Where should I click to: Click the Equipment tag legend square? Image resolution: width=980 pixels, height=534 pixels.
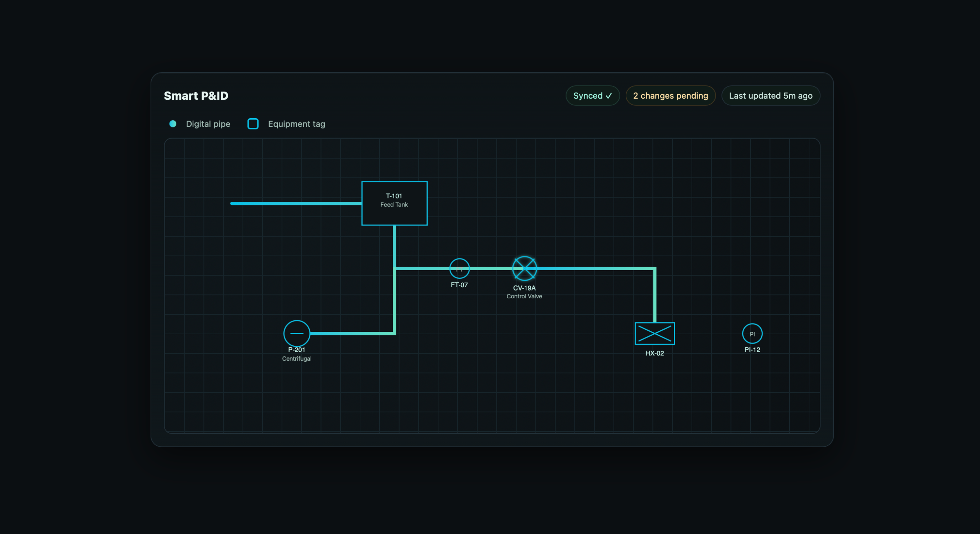pyautogui.click(x=253, y=124)
